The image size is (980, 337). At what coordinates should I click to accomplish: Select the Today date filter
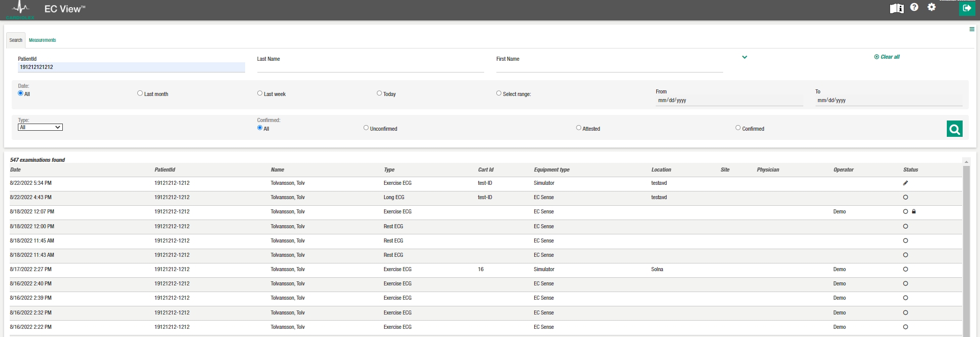click(x=379, y=93)
